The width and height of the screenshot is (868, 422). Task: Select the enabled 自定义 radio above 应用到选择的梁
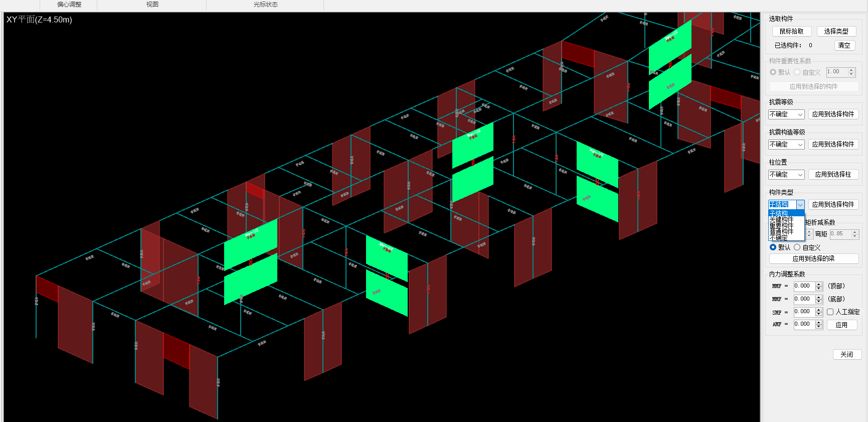coord(797,247)
